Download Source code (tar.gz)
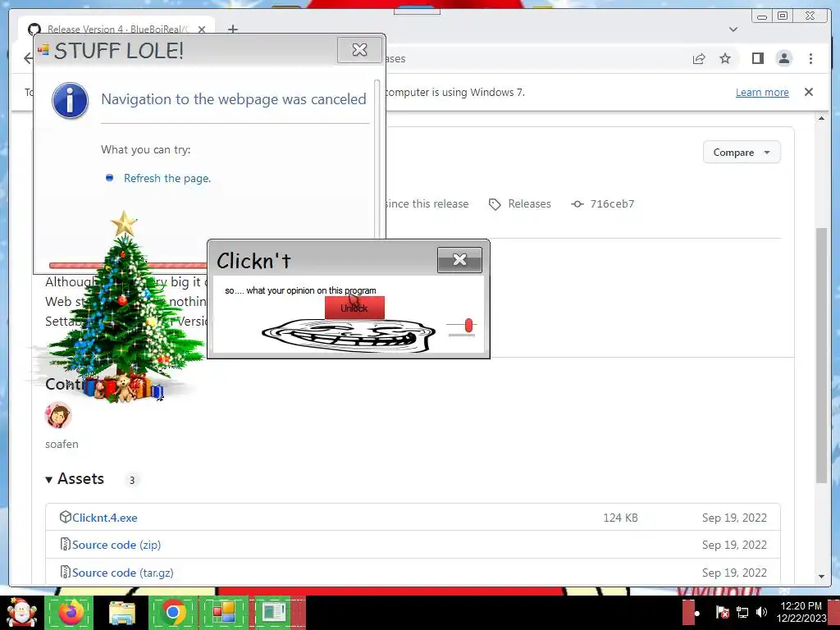This screenshot has width=840, height=630. coord(123,573)
